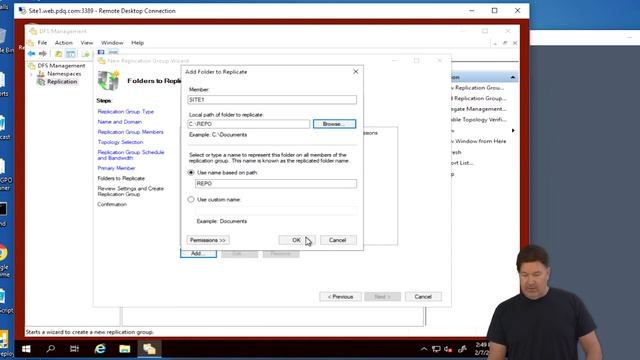The image size is (640, 360).
Task: Click the Member field containing SITE1
Action: click(x=272, y=100)
